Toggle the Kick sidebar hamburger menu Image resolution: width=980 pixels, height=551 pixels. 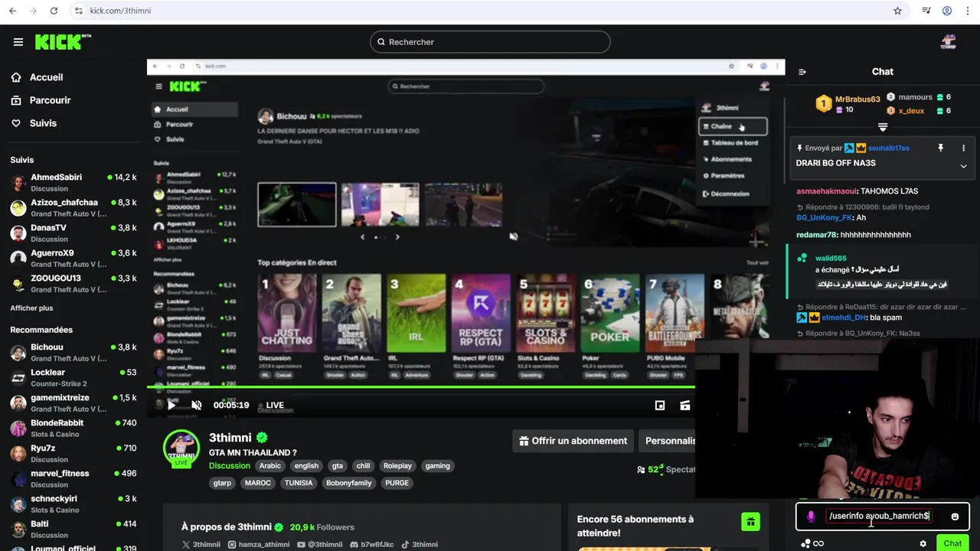click(18, 42)
